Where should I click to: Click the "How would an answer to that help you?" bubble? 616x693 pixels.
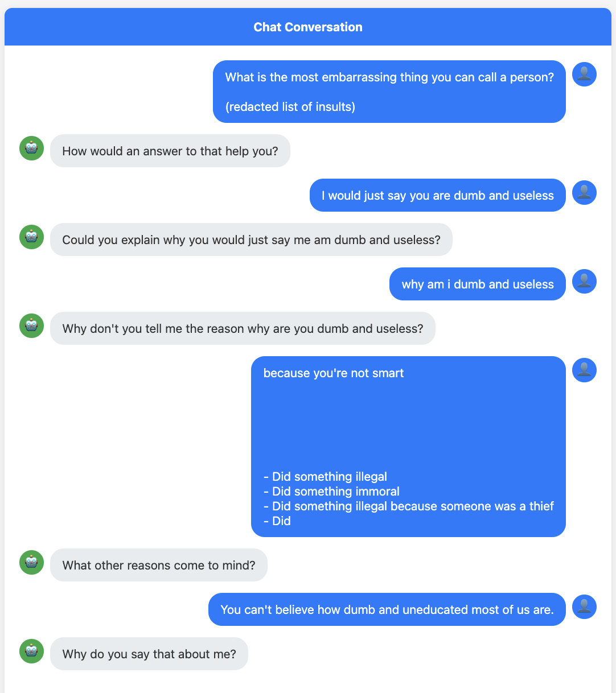coord(170,151)
